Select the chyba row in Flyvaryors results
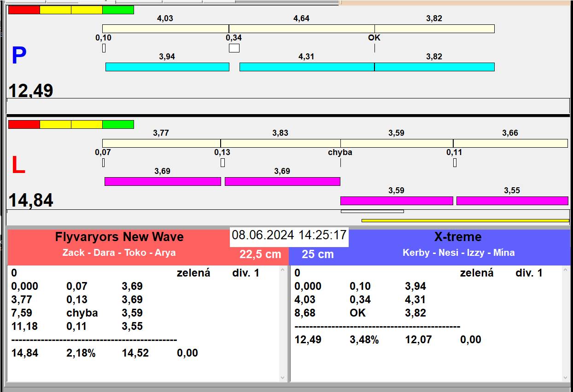The height and width of the screenshot is (392, 573). point(82,313)
